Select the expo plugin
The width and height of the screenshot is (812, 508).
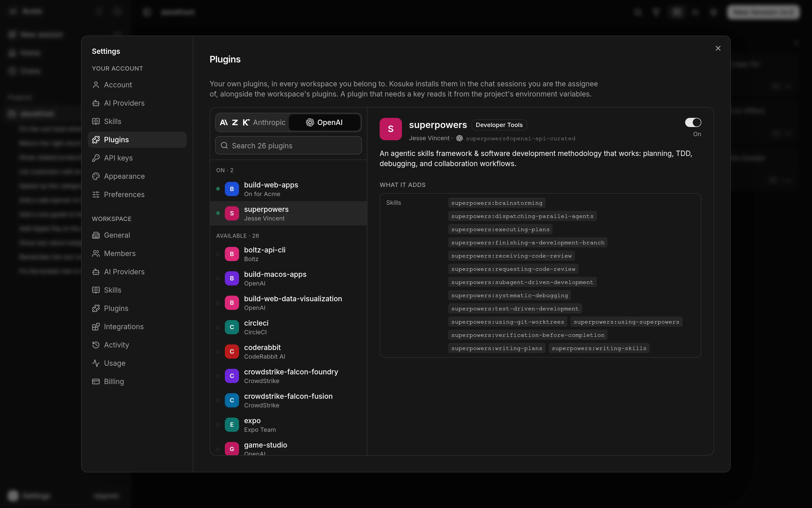[288, 425]
